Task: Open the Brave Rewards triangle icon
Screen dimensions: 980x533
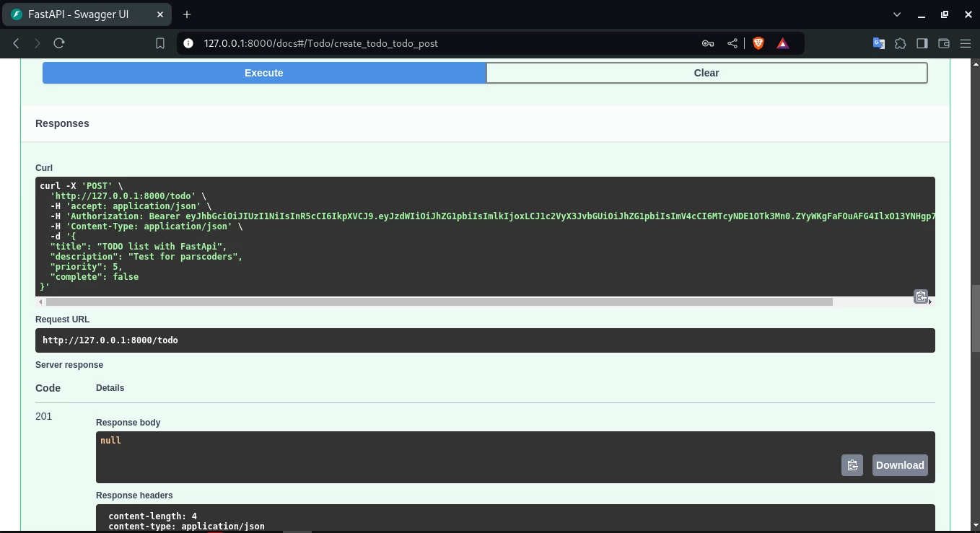Action: pos(782,43)
